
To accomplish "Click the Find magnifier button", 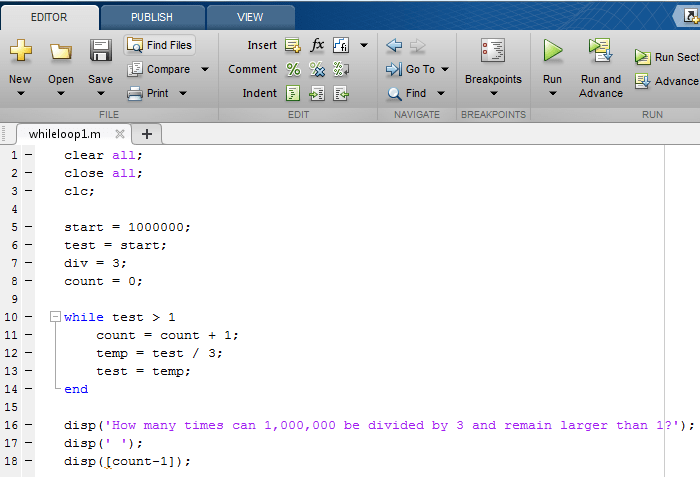I will 406,93.
